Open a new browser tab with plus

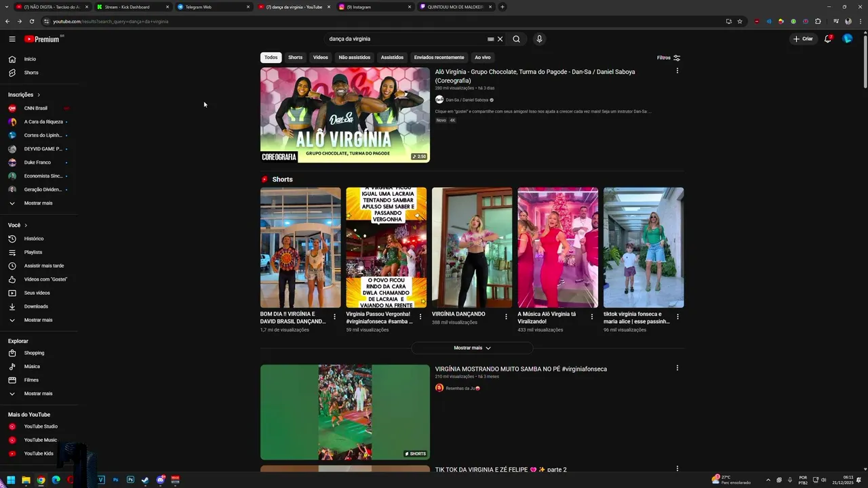pos(502,7)
